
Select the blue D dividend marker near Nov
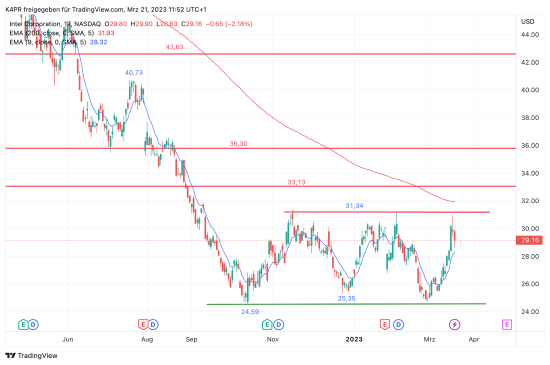point(279,325)
